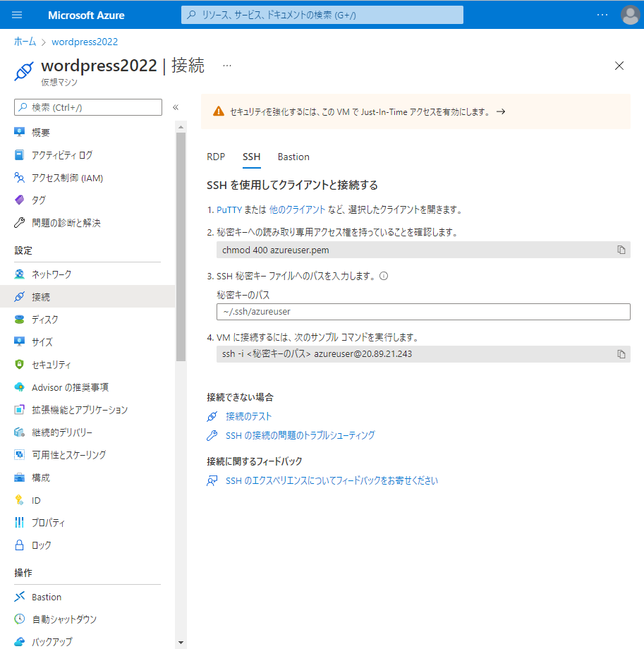Click the chmod 400 azureuser.pem text
Image resolution: width=644 pixels, height=649 pixels.
tap(276, 250)
